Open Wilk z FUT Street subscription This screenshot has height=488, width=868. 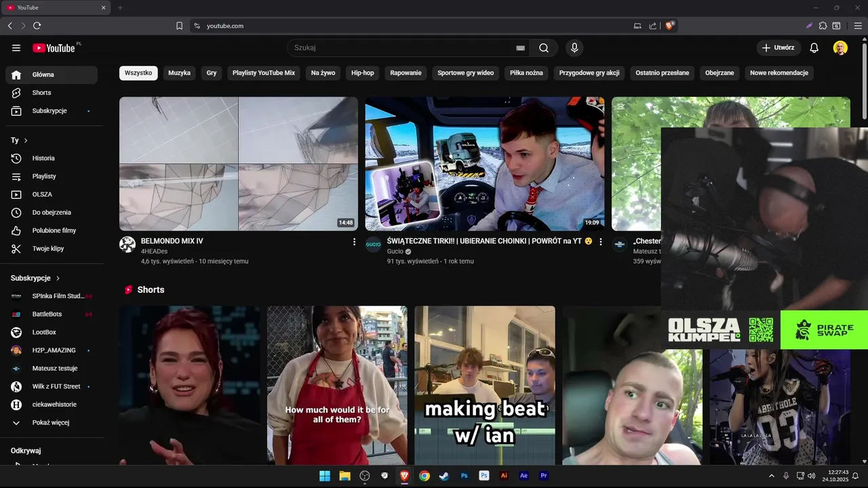coord(52,386)
